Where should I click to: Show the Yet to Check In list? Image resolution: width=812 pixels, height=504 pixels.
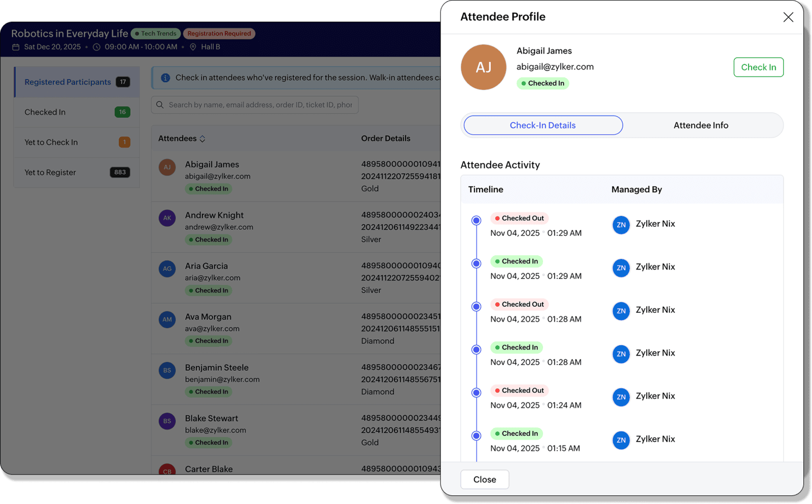coord(76,142)
